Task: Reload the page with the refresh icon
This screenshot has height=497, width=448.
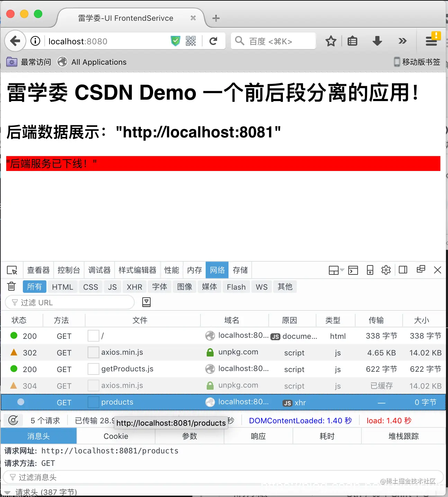Action: click(x=214, y=41)
